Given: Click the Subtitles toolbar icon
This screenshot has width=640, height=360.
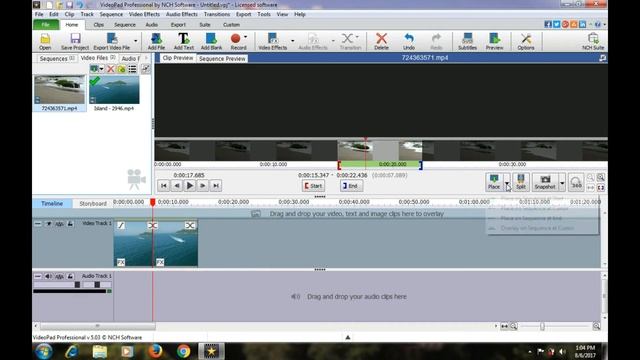Looking at the screenshot, I should [467, 41].
